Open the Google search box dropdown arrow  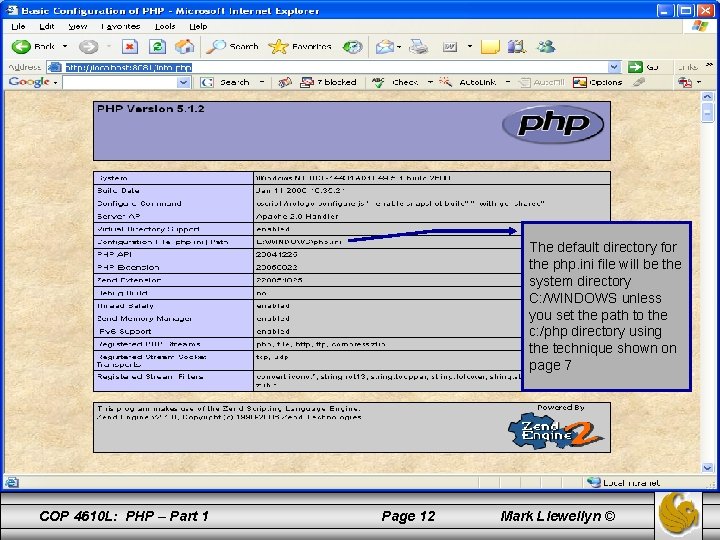(x=183, y=82)
